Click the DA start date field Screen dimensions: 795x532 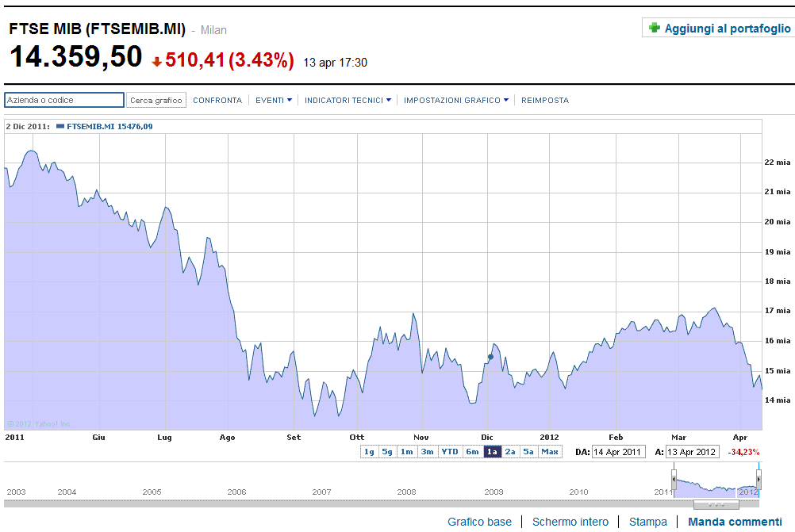click(x=618, y=452)
